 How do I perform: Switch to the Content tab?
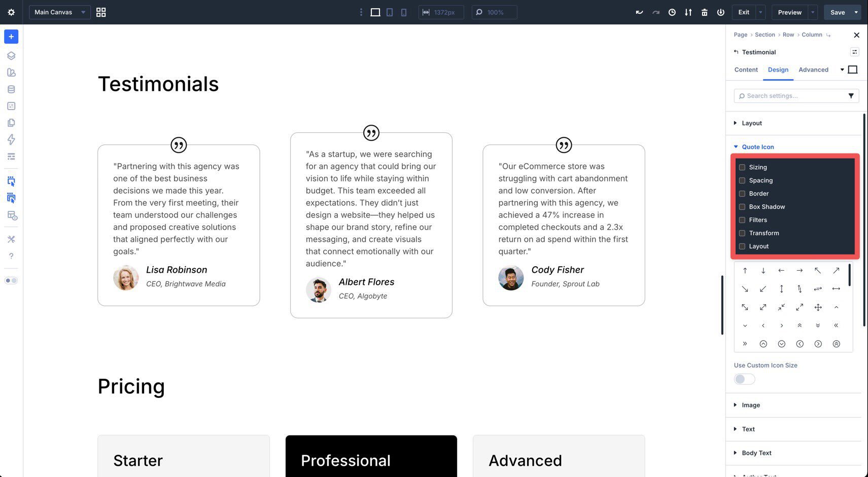click(x=745, y=69)
